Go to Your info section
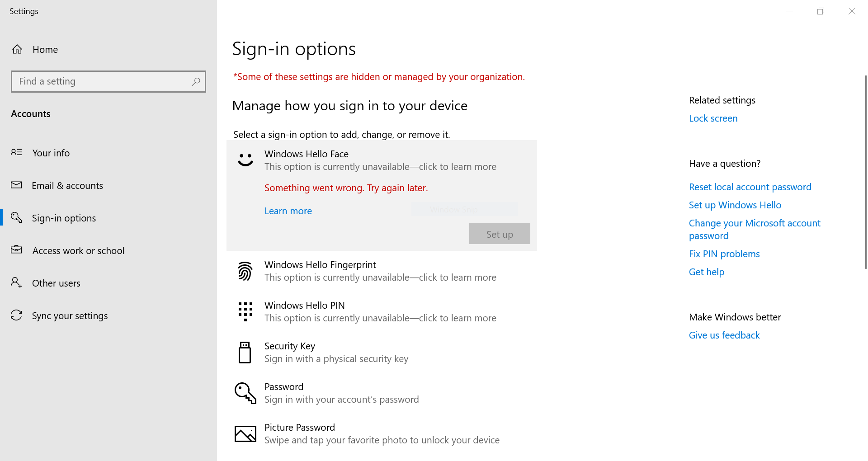The width and height of the screenshot is (868, 461). [108, 153]
